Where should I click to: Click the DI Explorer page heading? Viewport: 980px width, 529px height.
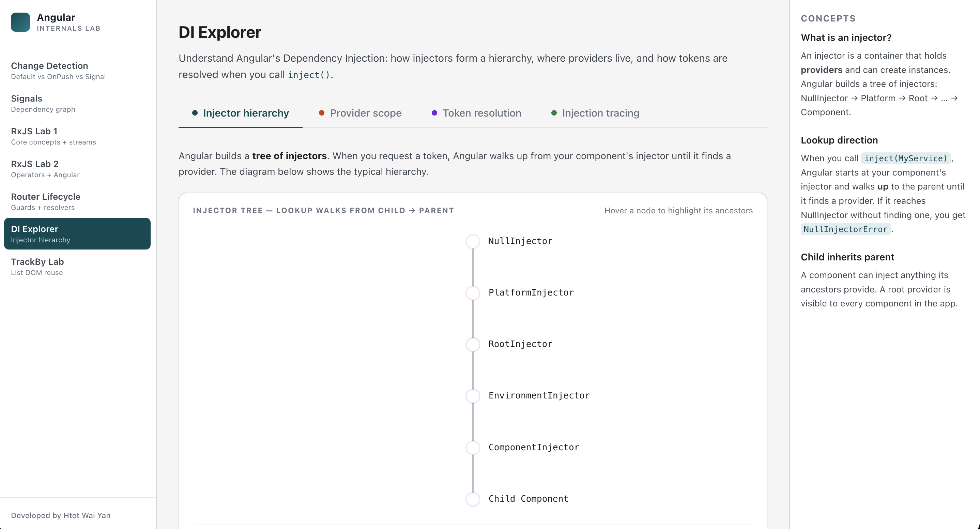(220, 32)
